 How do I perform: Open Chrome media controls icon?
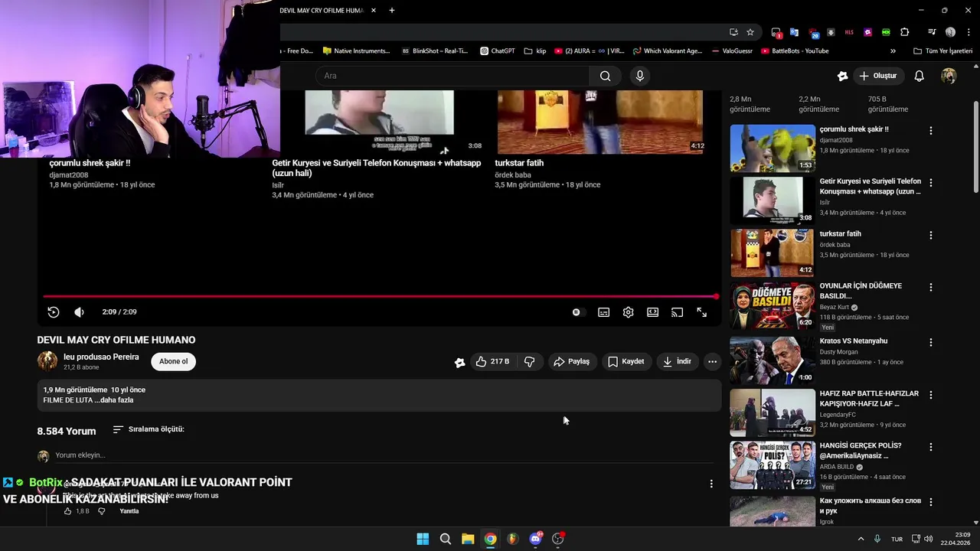(x=932, y=32)
